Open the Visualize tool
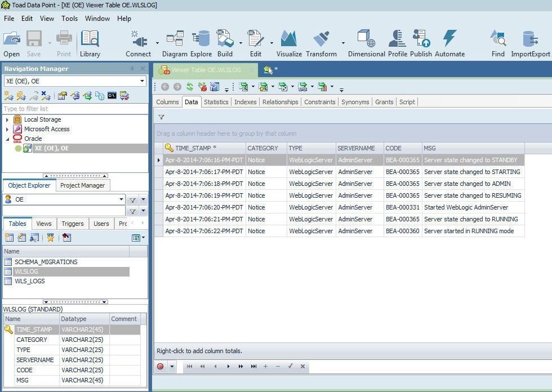This screenshot has width=552, height=392. click(289, 43)
